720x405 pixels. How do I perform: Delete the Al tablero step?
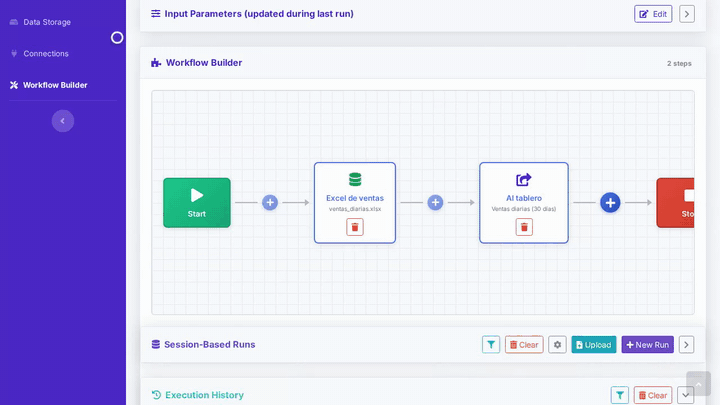[x=524, y=227]
